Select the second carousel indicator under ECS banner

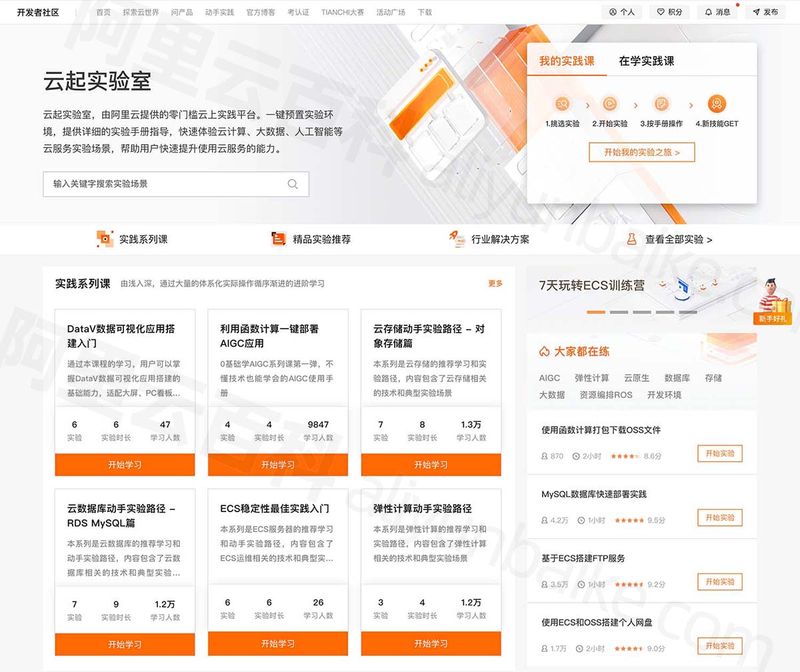click(x=619, y=312)
